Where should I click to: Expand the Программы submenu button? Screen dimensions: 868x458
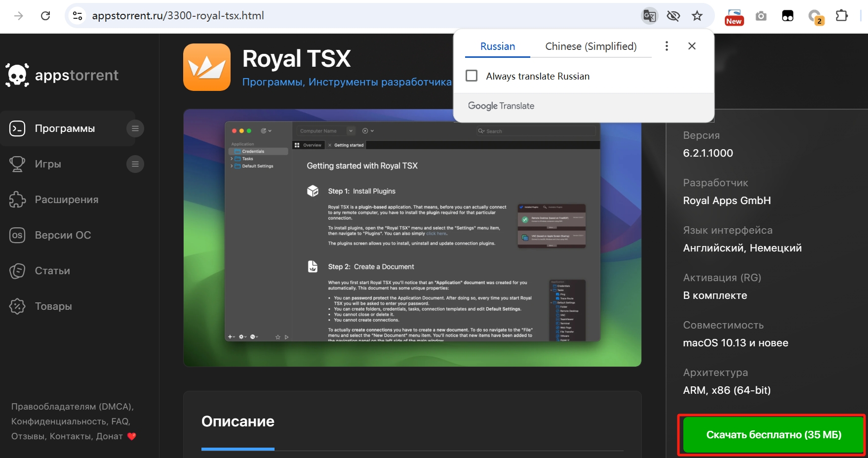[135, 128]
